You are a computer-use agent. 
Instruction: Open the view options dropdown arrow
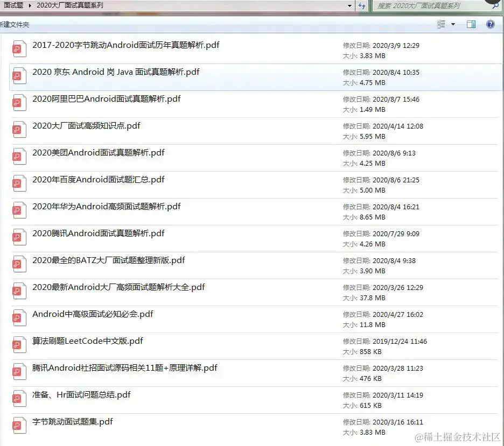point(453,24)
